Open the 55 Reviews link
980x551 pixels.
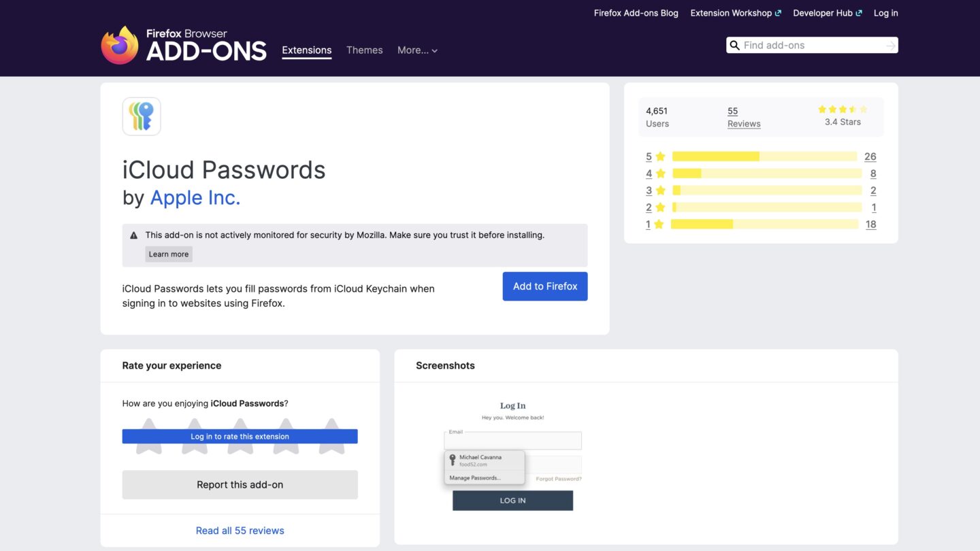pyautogui.click(x=743, y=117)
